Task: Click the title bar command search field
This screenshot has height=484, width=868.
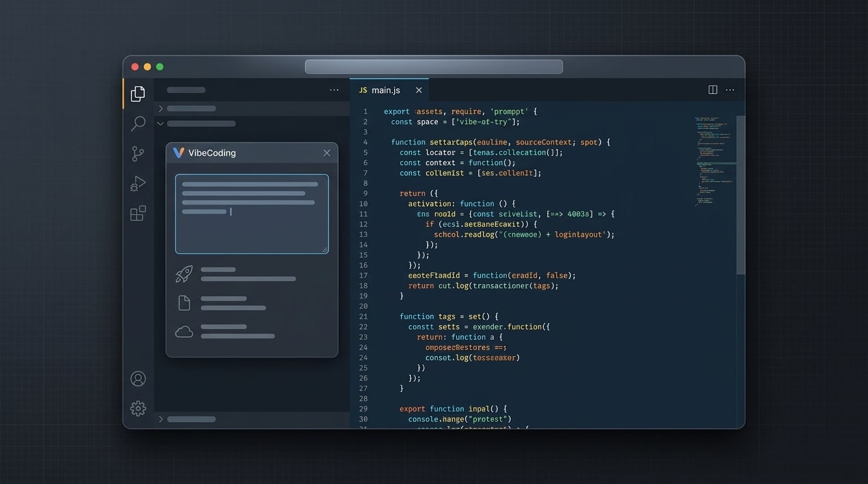Action: (x=434, y=67)
